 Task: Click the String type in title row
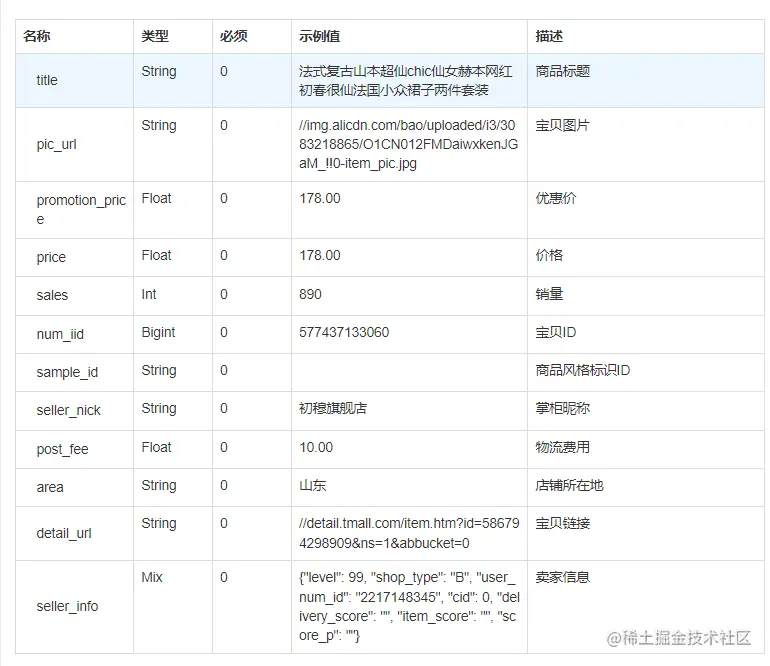coord(159,72)
